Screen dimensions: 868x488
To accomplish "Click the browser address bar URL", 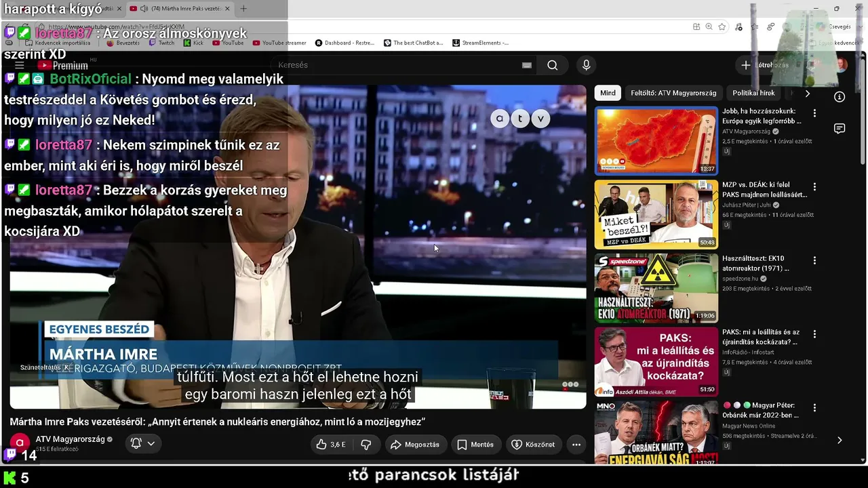I will coord(115,26).
